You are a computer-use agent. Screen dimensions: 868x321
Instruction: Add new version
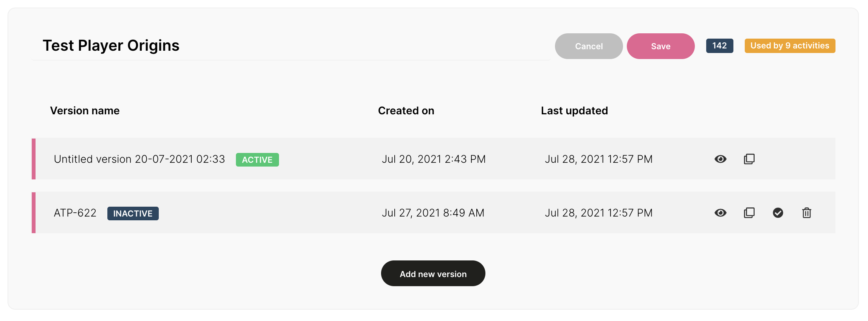(x=433, y=273)
